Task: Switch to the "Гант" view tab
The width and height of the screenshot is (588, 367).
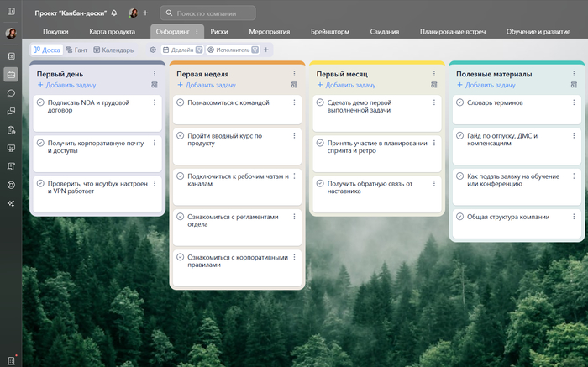Action: (76, 50)
